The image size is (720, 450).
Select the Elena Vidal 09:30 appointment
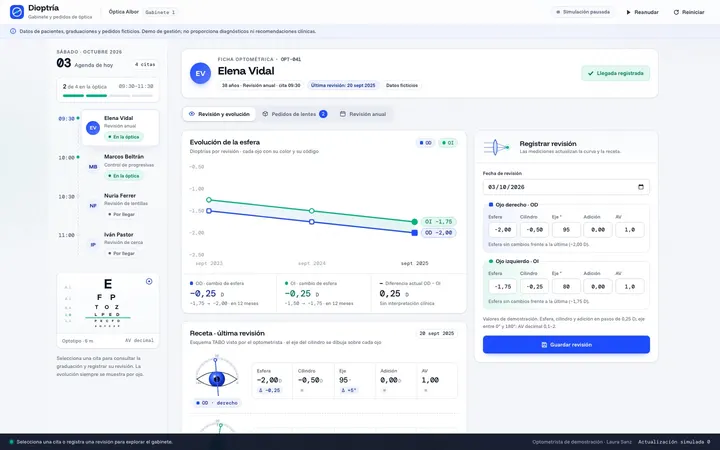click(x=120, y=128)
